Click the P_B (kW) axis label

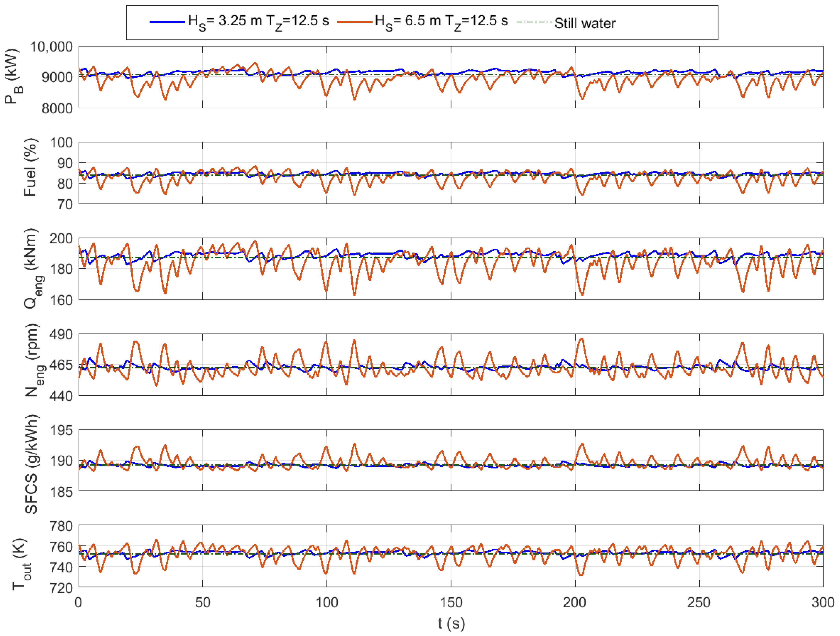click(13, 76)
